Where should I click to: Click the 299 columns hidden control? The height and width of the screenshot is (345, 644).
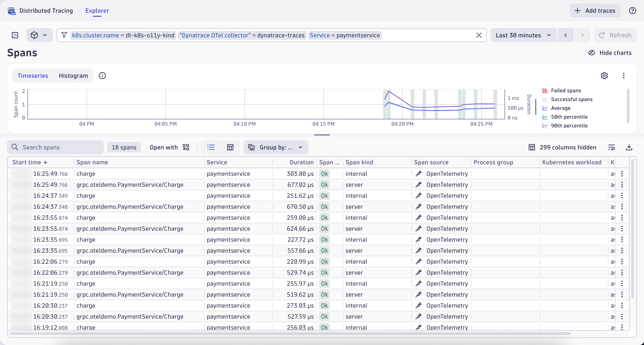point(562,147)
